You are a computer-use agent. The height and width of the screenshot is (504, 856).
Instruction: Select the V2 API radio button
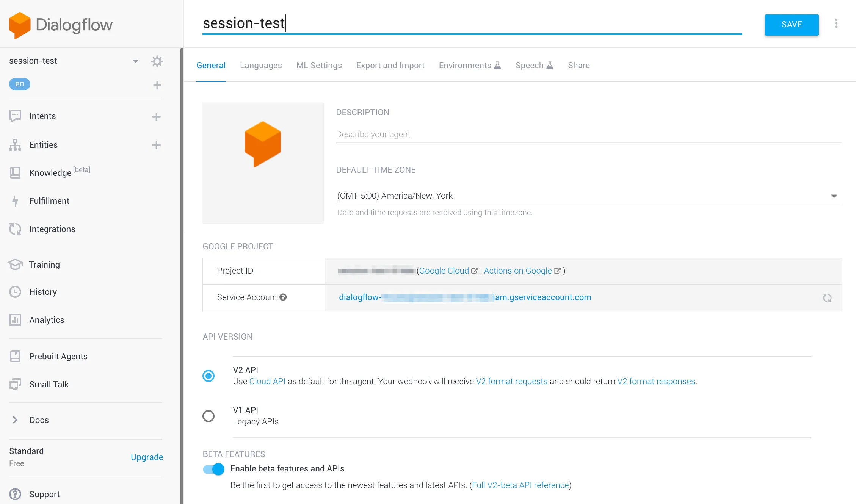[209, 376]
